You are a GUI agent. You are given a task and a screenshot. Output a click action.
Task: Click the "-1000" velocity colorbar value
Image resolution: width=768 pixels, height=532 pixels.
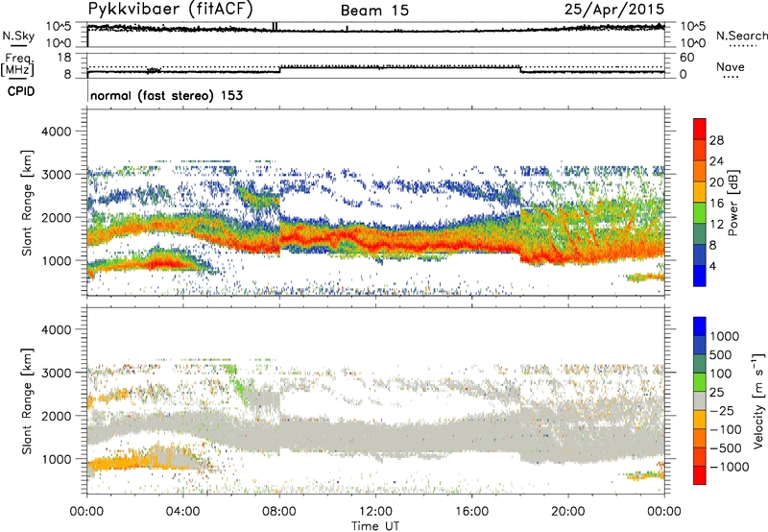coord(729,467)
